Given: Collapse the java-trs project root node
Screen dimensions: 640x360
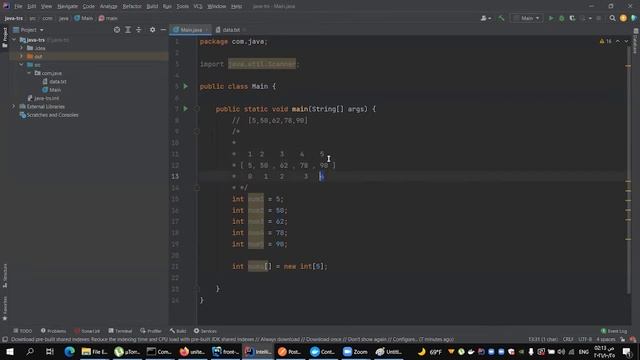Looking at the screenshot, I should [x=14, y=40].
